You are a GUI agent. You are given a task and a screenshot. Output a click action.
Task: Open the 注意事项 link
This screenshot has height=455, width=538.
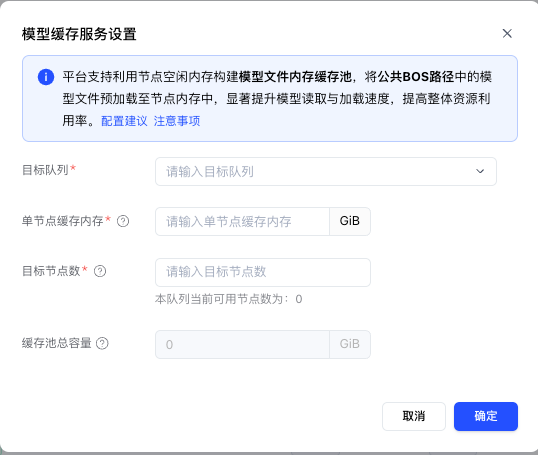pos(177,121)
